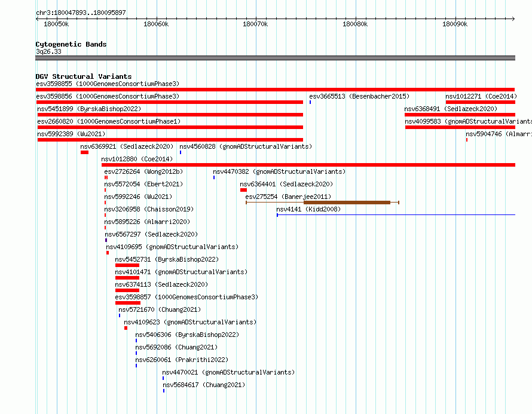Viewport: 532px width, 414px height.
Task: Click the red block under nsv6364401
Action: pyautogui.click(x=243, y=190)
